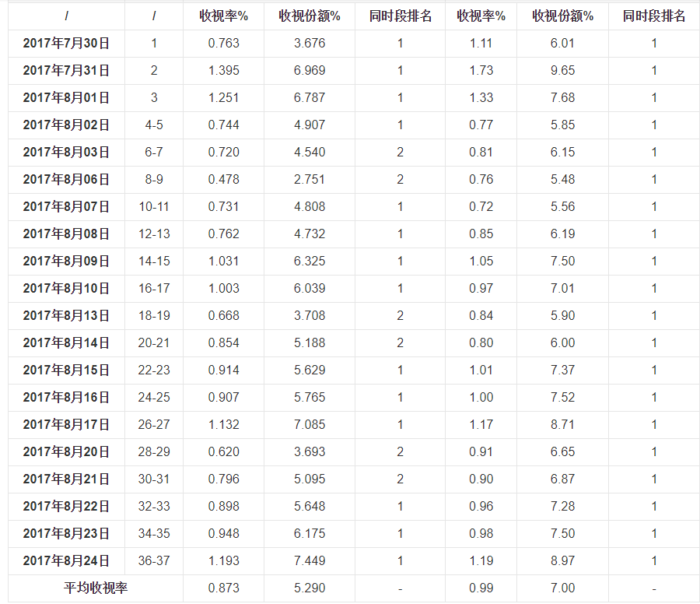Screen dimensions: 700x604
Task: Select episode range 20-21
Action: (x=154, y=343)
